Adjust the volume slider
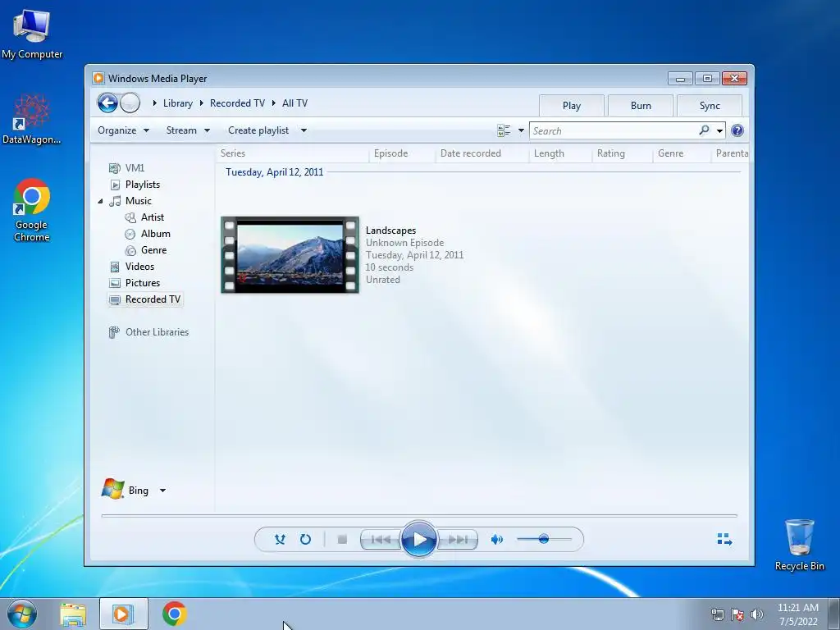This screenshot has height=630, width=840. coord(544,539)
